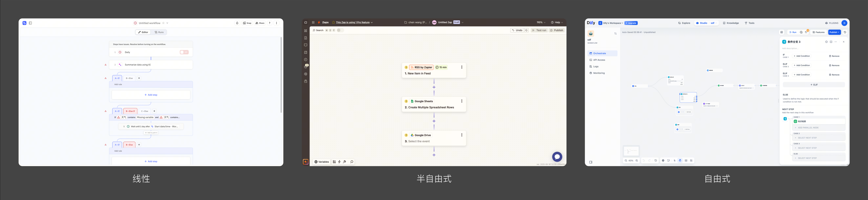868x200 pixels.
Task: Add a path after the first B • Else tab
Action: [x=139, y=78]
